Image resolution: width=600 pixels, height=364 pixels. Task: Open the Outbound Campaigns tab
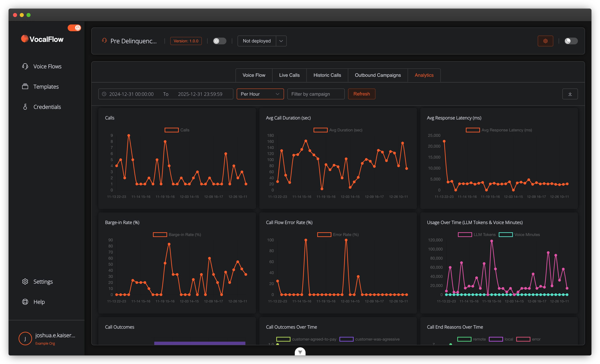tap(378, 75)
